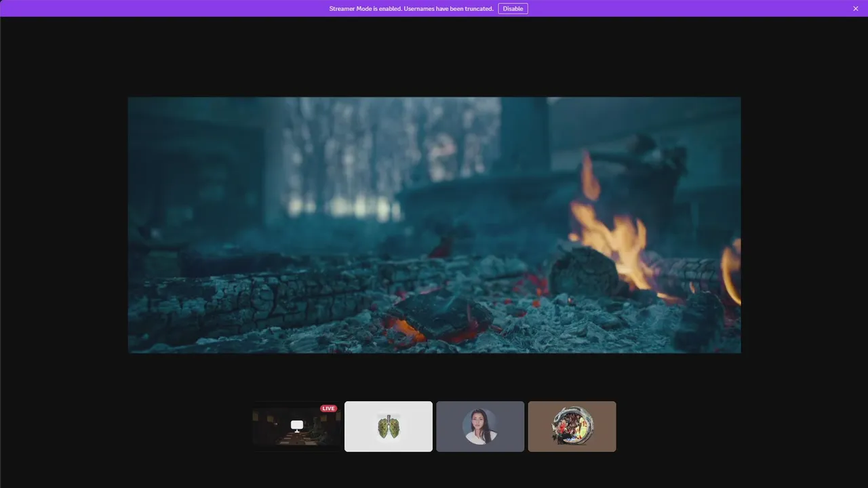Disable Streamer Mode via the banner button
Screen dimensions: 868x488
513,9
